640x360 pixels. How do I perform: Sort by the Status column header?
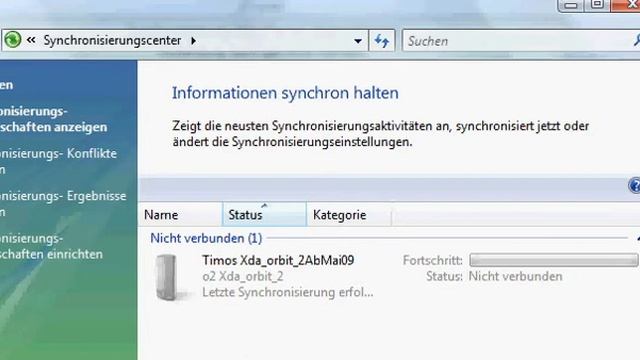pyautogui.click(x=264, y=215)
